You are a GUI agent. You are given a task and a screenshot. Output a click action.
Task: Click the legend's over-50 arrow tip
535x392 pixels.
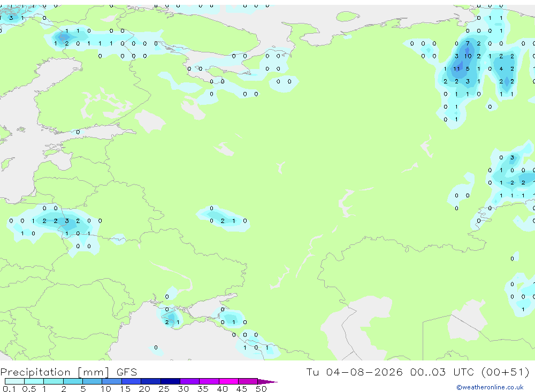268,382
